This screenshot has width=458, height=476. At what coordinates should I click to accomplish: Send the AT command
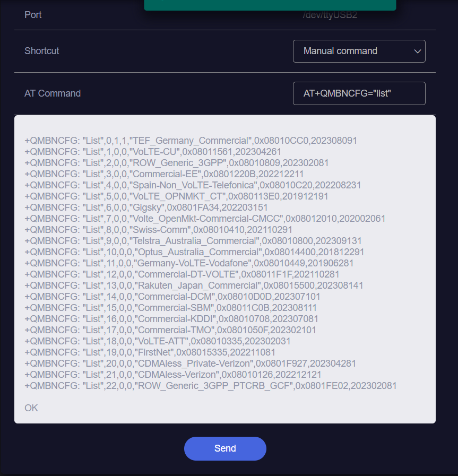pos(225,448)
